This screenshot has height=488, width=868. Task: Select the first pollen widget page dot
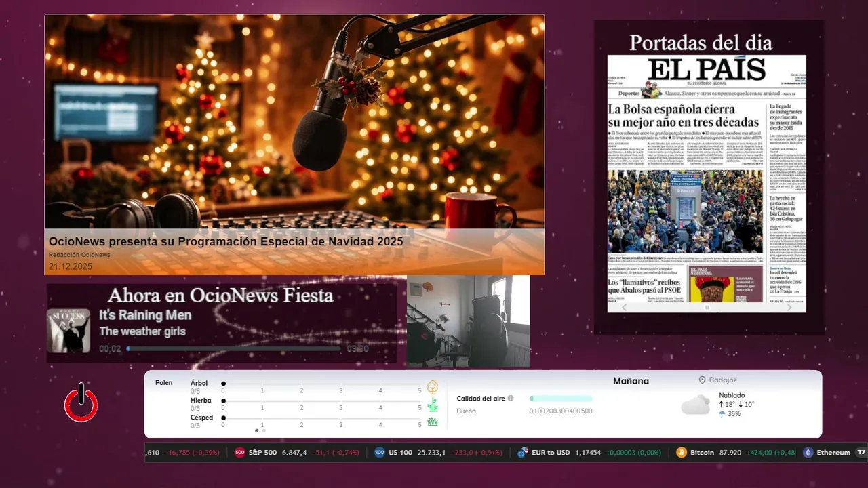pyautogui.click(x=256, y=430)
